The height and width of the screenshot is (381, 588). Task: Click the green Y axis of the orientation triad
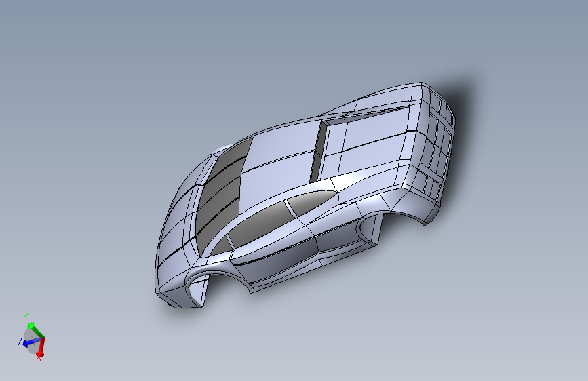click(x=36, y=331)
